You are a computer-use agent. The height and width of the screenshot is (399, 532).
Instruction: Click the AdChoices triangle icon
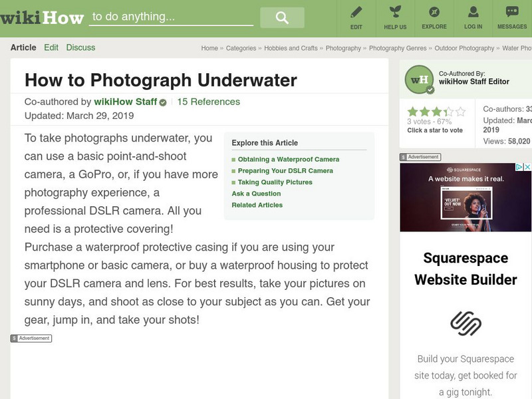pos(521,168)
